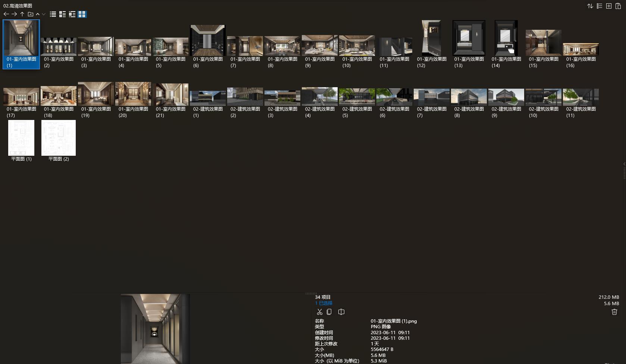Select the 平面图 (2) thumbnail

tap(59, 138)
